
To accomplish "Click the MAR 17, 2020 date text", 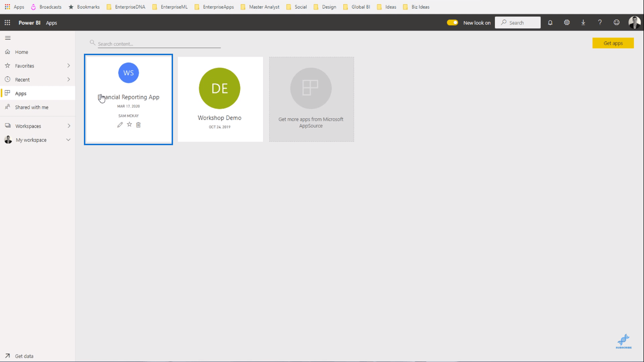I will point(128,107).
